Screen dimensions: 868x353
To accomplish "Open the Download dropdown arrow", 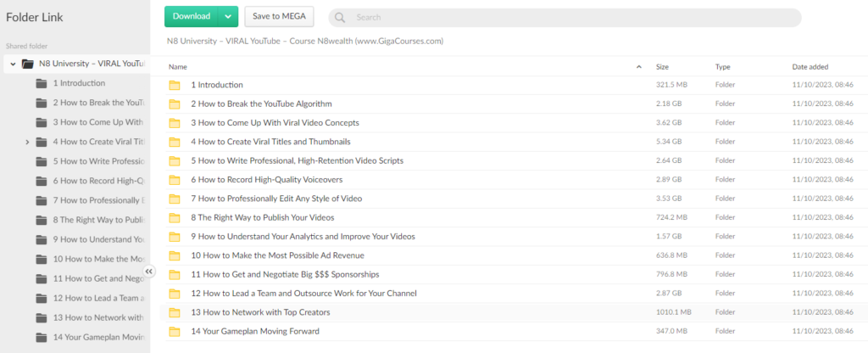I will (228, 16).
